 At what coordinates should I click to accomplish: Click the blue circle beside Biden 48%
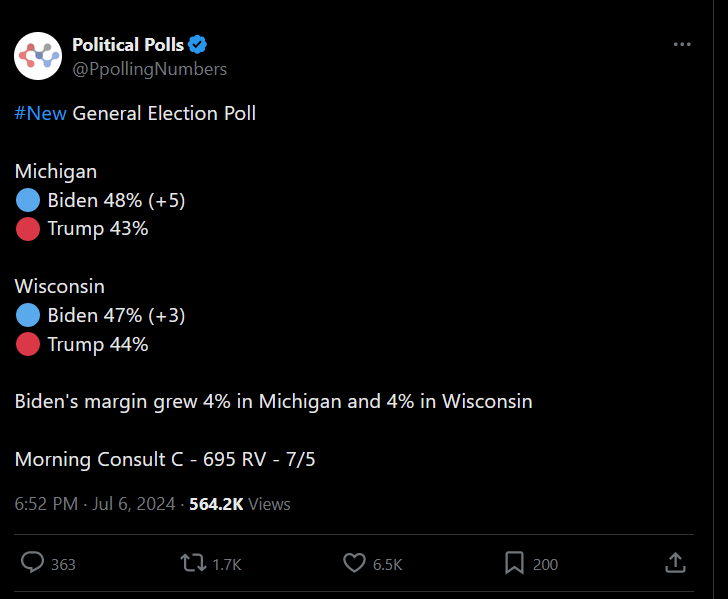[x=28, y=200]
